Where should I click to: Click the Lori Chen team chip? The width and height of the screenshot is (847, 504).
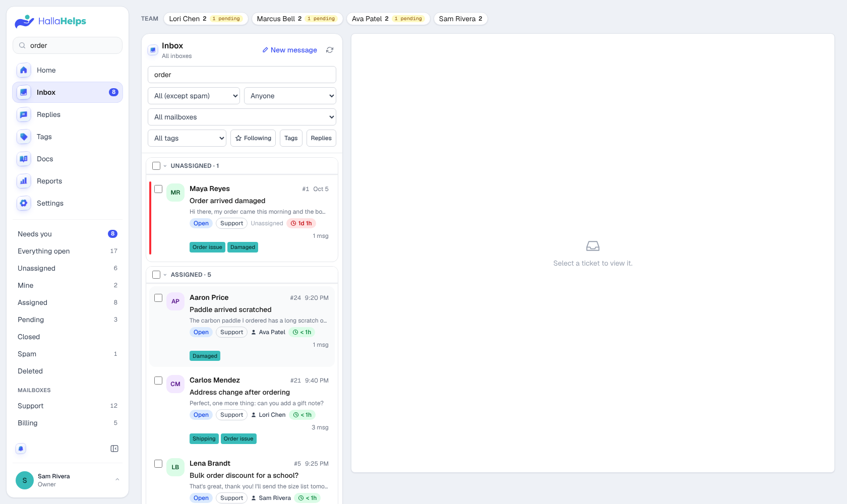pos(206,19)
